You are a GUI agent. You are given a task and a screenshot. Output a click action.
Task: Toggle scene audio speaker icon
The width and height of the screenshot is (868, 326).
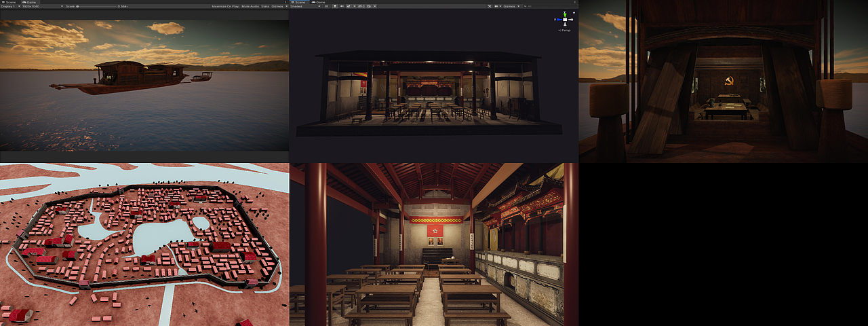point(342,6)
